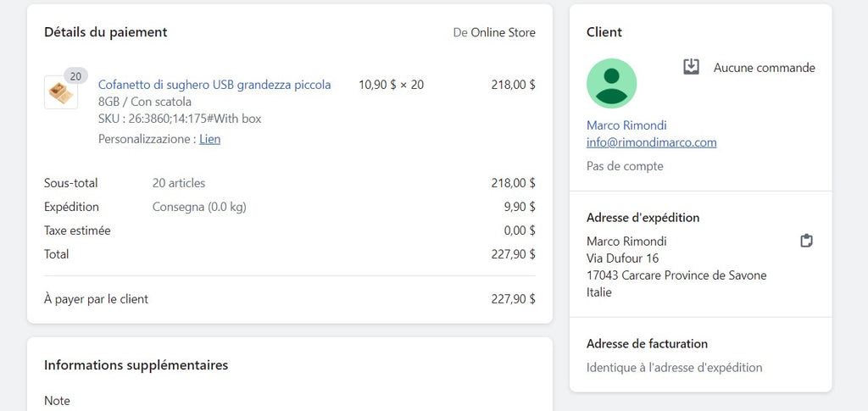
Task: Click the 'Note' label
Action: point(57,401)
